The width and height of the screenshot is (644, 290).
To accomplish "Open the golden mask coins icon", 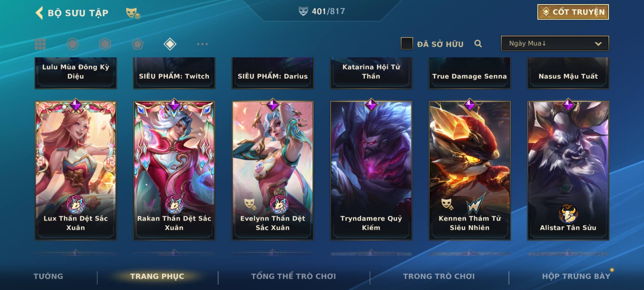I will 133,13.
